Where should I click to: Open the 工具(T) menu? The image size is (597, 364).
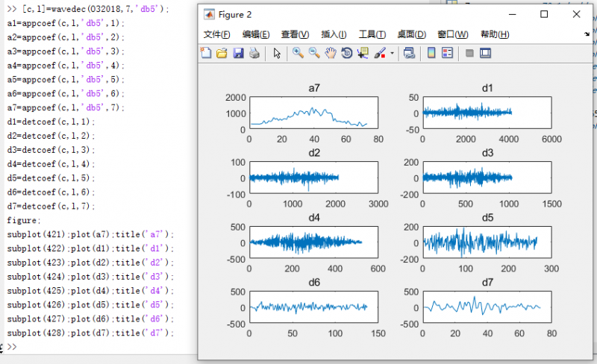372,34
